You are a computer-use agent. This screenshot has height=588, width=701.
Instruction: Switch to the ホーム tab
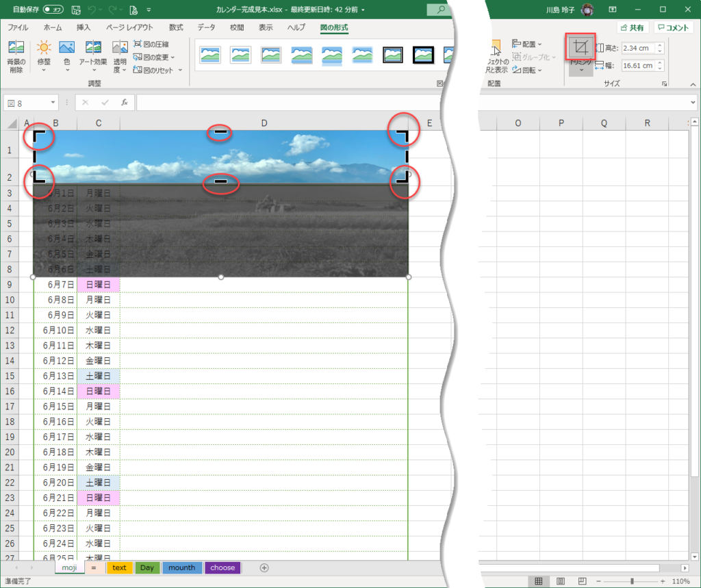(x=53, y=27)
